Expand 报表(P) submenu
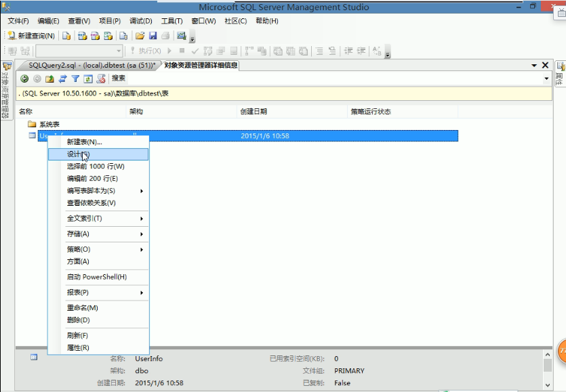The width and height of the screenshot is (566, 392). click(98, 292)
